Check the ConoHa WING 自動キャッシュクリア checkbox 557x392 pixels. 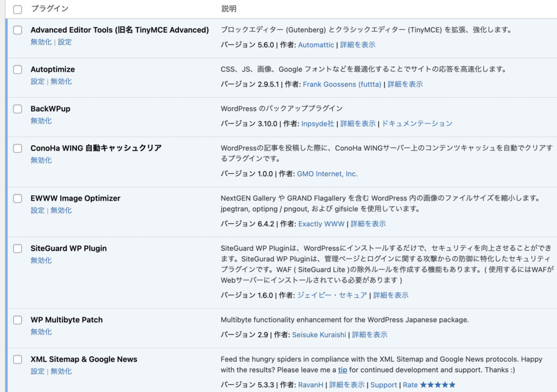(17, 148)
